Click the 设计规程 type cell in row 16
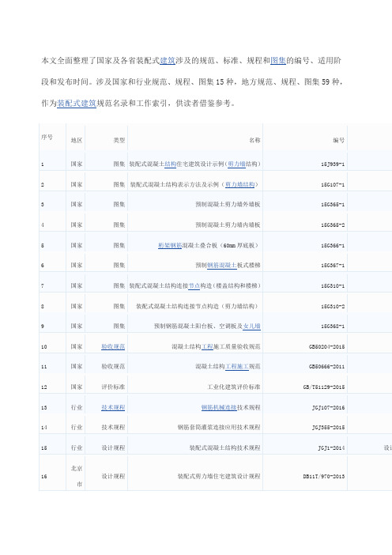Image resolution: width=392 pixels, height=555 pixels. (x=113, y=476)
